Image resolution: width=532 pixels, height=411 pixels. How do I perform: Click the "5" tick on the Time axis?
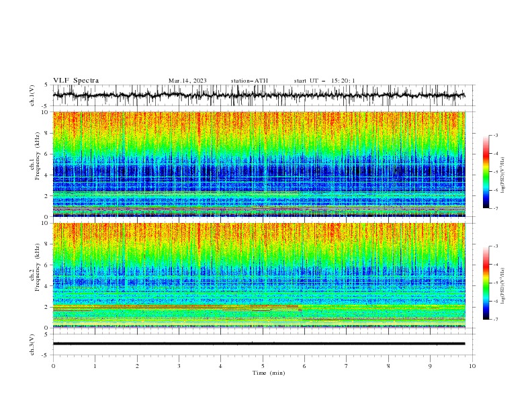click(263, 366)
